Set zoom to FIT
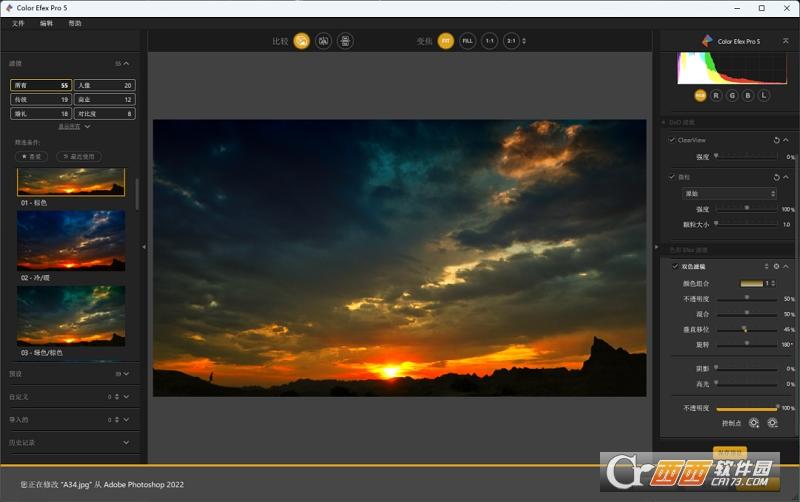The width and height of the screenshot is (800, 502). pos(445,41)
